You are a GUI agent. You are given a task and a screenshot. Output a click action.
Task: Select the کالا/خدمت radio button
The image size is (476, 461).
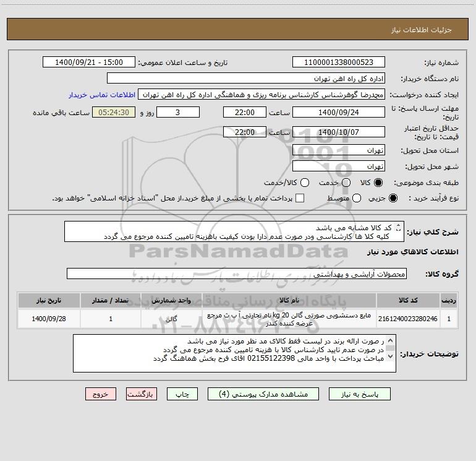click(305, 183)
